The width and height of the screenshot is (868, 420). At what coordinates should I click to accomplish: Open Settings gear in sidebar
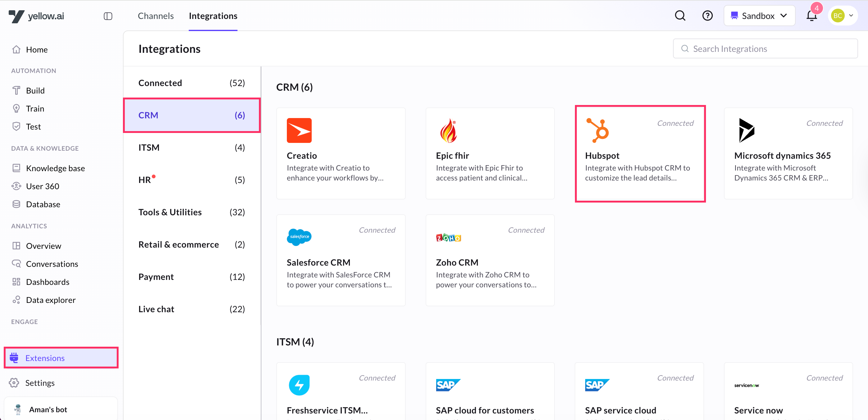coord(14,383)
